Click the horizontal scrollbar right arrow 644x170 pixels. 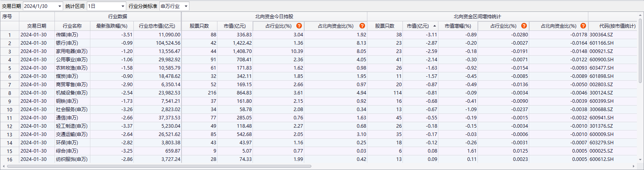point(634,166)
